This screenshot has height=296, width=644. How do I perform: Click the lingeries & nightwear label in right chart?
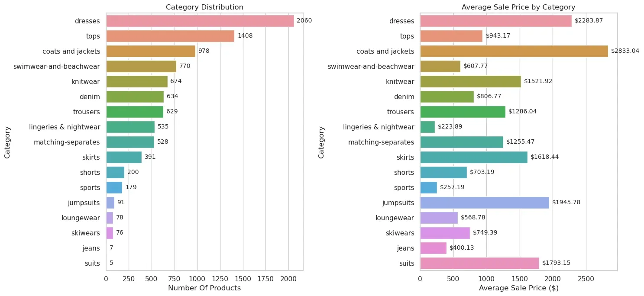coord(379,127)
